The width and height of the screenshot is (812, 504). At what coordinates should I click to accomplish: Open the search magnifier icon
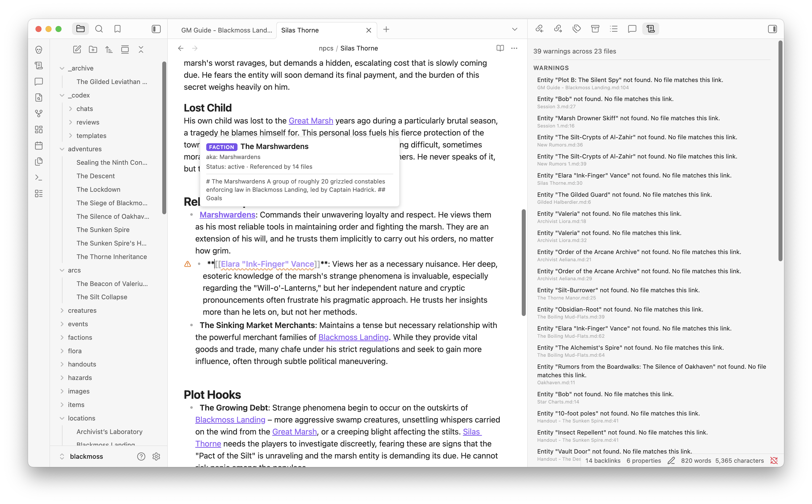pyautogui.click(x=99, y=29)
